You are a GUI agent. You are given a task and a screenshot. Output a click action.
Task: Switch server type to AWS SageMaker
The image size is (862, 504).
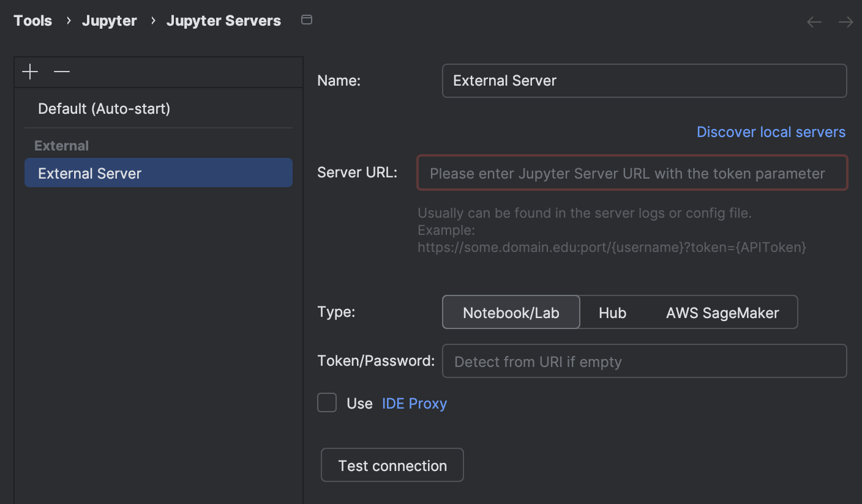click(722, 312)
